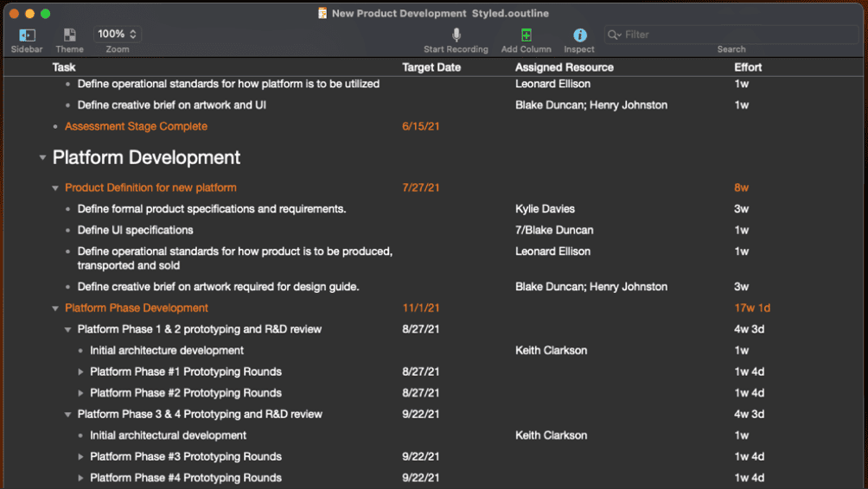Image resolution: width=868 pixels, height=489 pixels.
Task: Click the Add Column icon
Action: click(x=527, y=35)
